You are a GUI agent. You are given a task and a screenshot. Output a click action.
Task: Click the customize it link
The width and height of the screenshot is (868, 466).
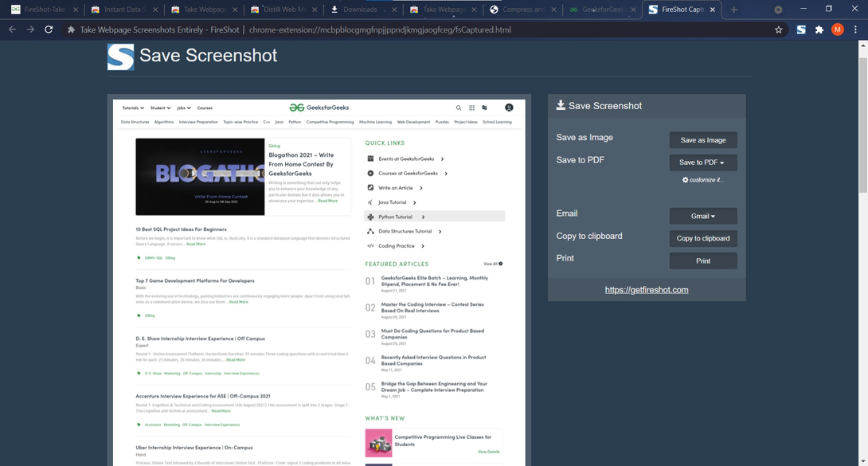[x=703, y=180]
